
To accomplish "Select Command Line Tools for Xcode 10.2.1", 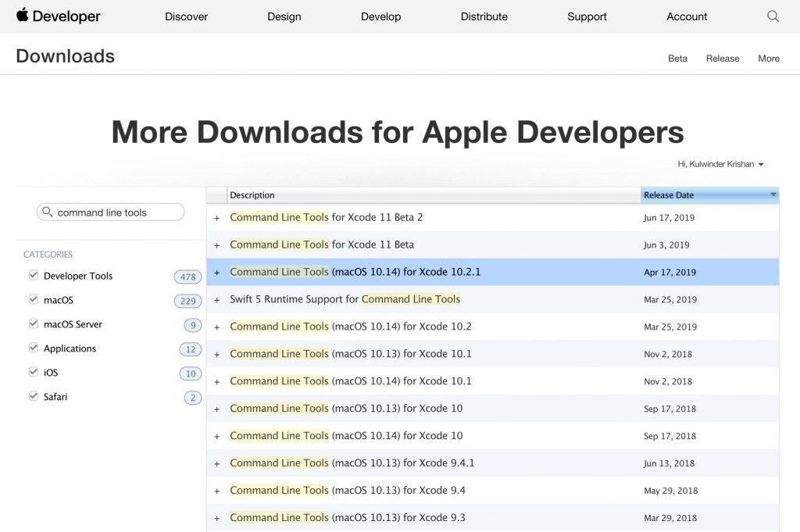I will 355,272.
